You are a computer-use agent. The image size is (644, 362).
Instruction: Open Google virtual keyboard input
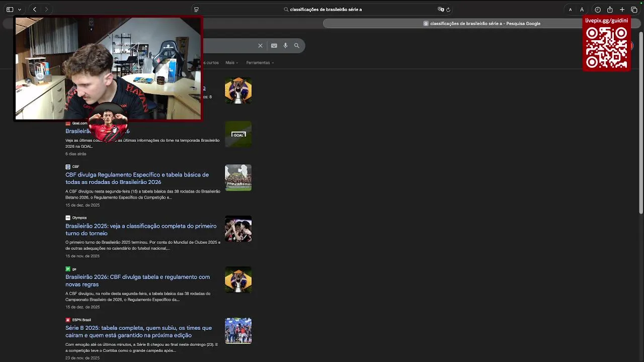pos(274,46)
